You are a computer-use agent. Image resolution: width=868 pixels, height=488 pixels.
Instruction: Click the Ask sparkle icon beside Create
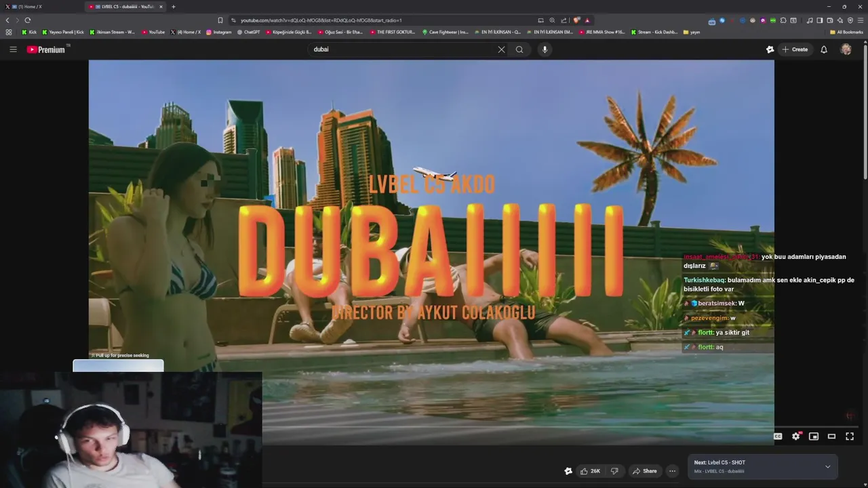click(770, 49)
